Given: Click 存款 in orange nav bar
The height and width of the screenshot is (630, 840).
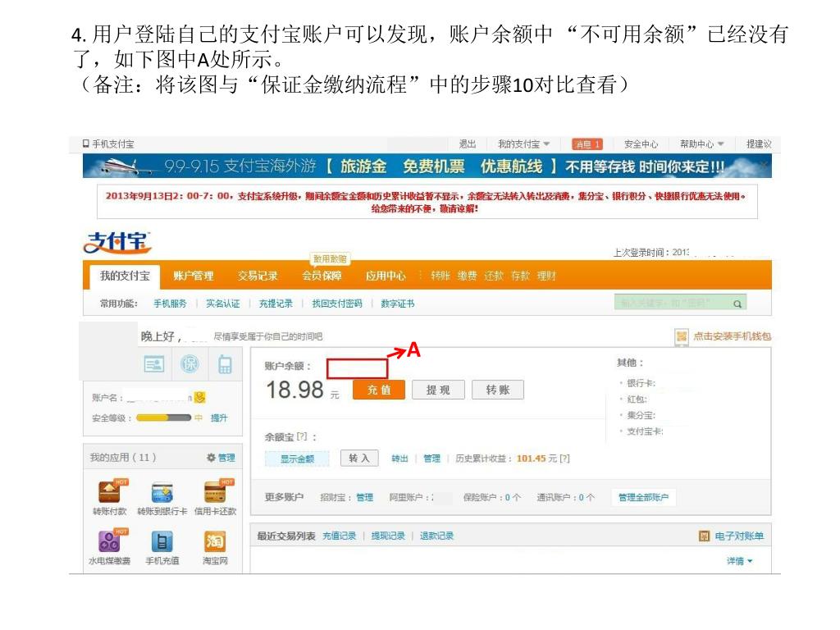Looking at the screenshot, I should tap(520, 276).
